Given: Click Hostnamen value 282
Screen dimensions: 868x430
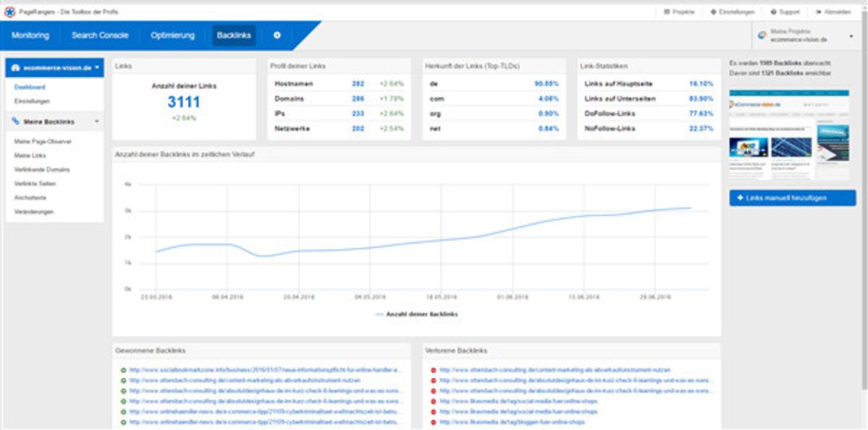Looking at the screenshot, I should point(359,84).
